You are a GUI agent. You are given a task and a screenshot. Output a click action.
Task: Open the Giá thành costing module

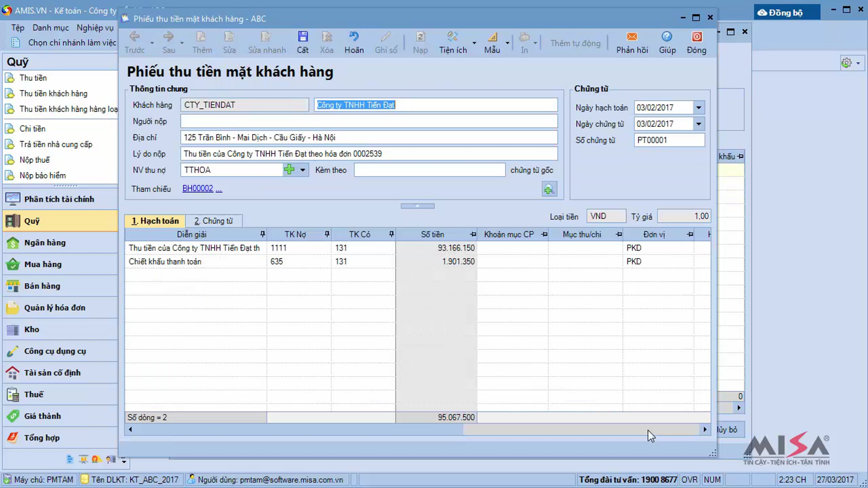click(x=60, y=416)
